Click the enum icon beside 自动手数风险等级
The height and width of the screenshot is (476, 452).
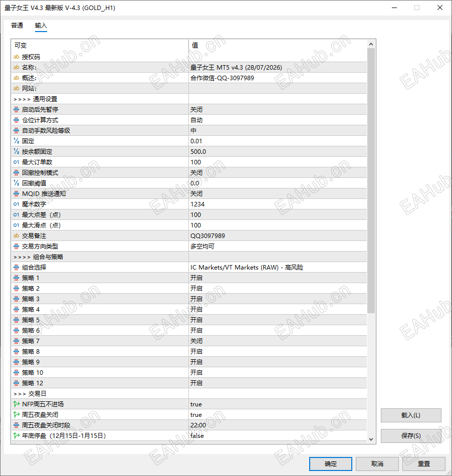click(17, 131)
